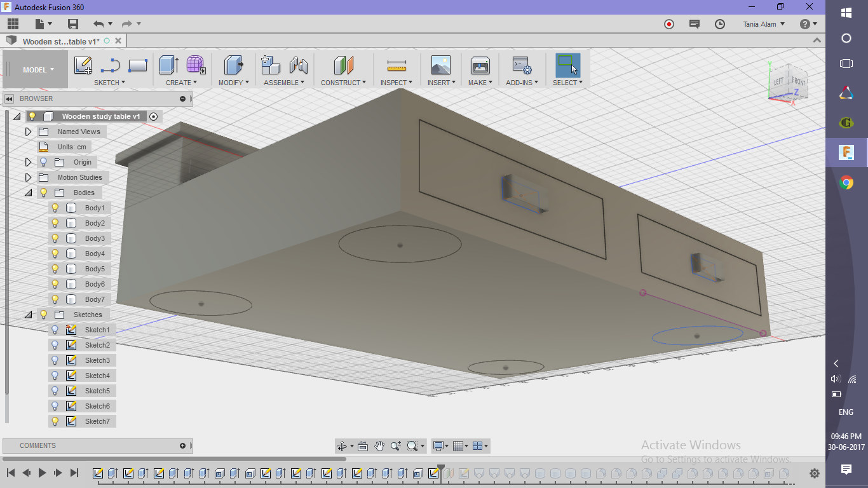Open the CONSTRUCT menu
This screenshot has height=488, width=868.
[343, 83]
